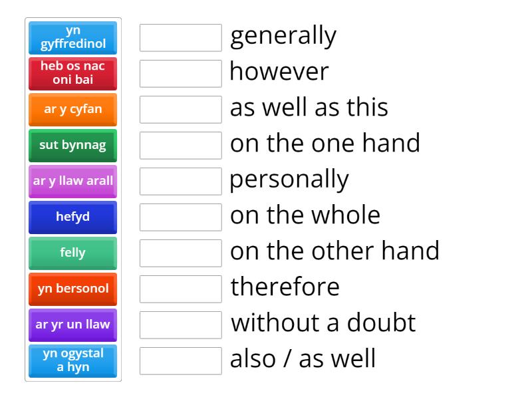Viewport: 532px width, 399px height.
Task: Click the 'also / as well' answer box
Action: [x=180, y=360]
